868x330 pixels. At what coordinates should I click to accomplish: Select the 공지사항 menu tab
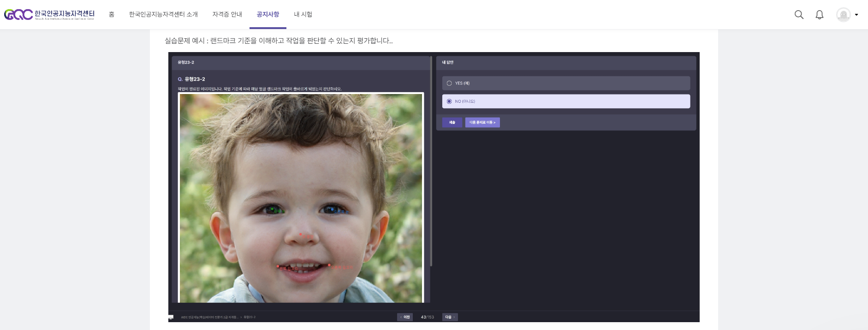[268, 14]
